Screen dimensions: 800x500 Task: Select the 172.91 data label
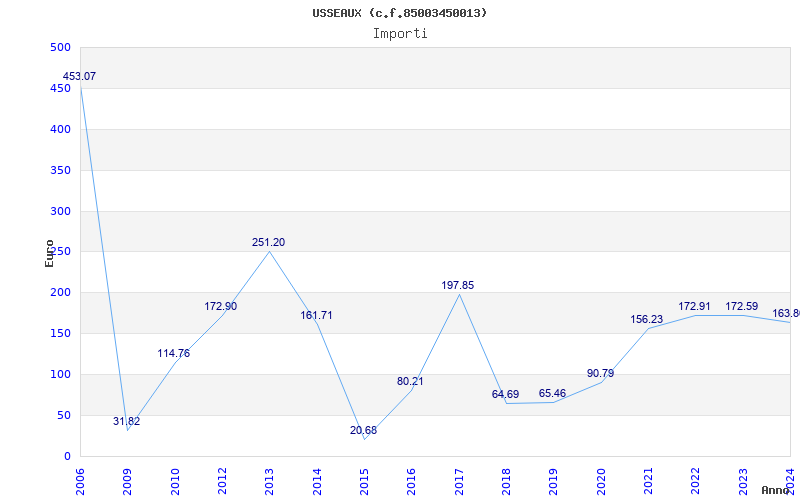(x=694, y=307)
